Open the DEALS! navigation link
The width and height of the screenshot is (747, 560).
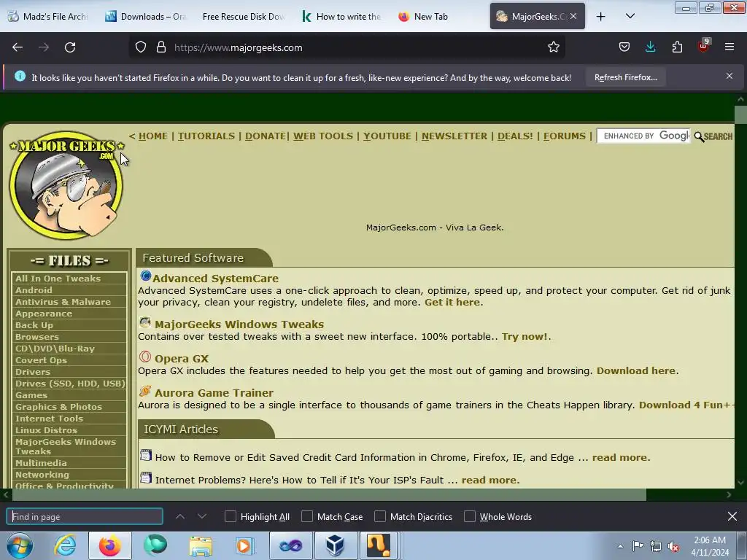click(515, 136)
